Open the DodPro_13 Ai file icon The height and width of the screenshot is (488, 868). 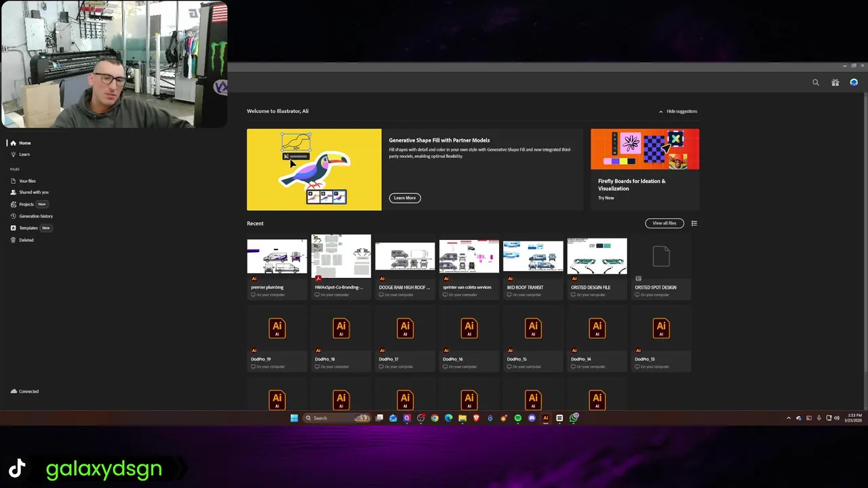661,328
